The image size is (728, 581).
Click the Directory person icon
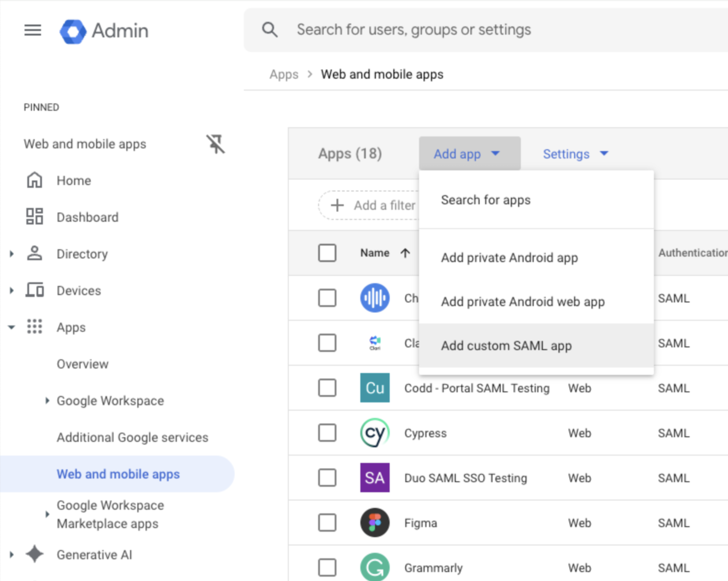(x=34, y=253)
